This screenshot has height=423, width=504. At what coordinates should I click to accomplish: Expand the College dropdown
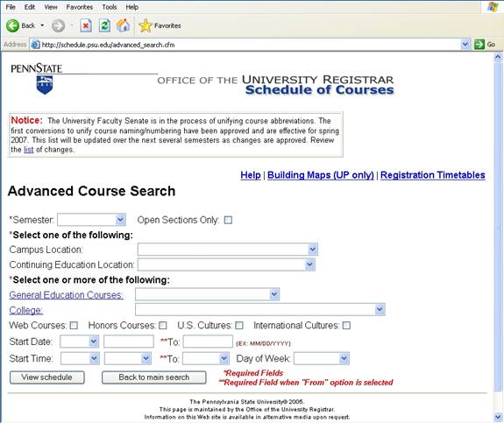click(260, 310)
